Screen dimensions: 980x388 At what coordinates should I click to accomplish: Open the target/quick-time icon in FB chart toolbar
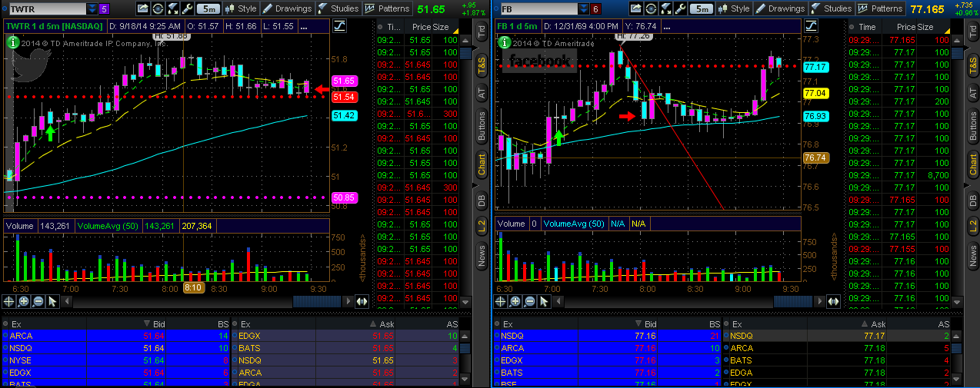pyautogui.click(x=650, y=9)
